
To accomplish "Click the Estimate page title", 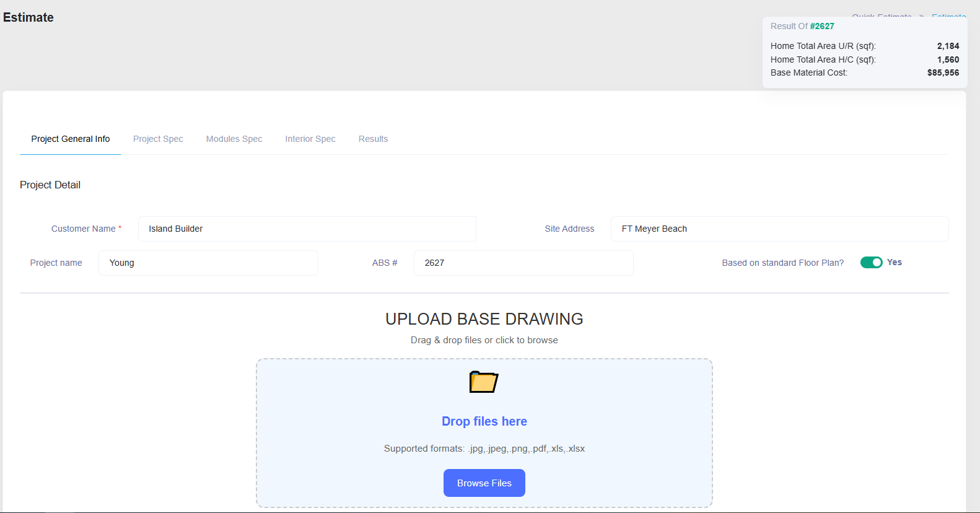I will coord(28,17).
